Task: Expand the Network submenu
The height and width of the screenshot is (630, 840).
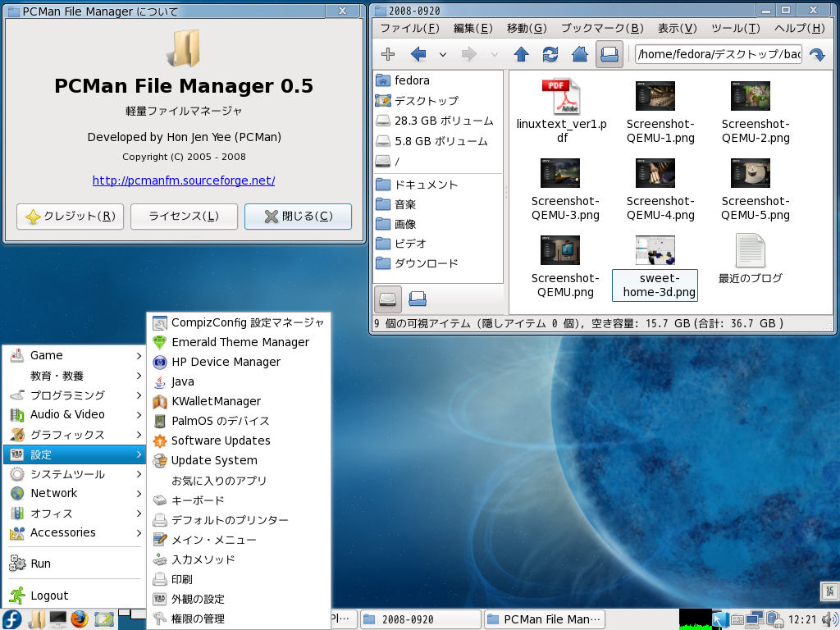Action: click(75, 493)
